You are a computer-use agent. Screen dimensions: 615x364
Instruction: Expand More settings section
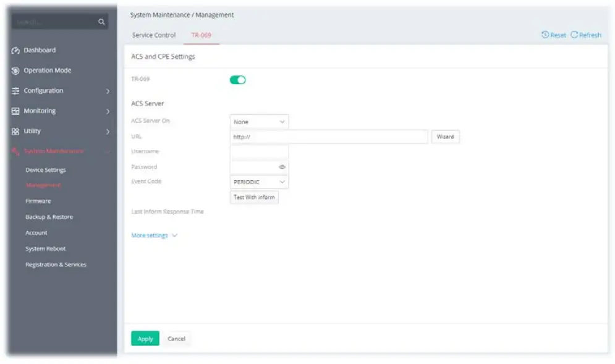coord(154,235)
